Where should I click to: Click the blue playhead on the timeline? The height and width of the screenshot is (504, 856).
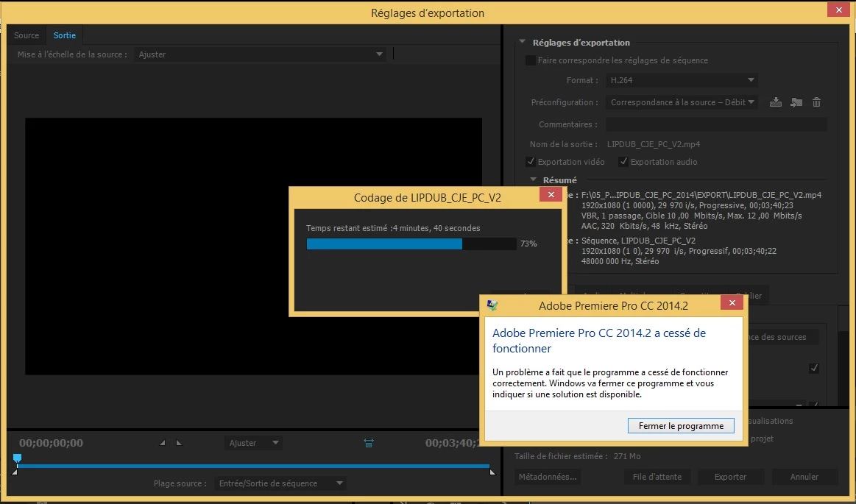(x=17, y=458)
